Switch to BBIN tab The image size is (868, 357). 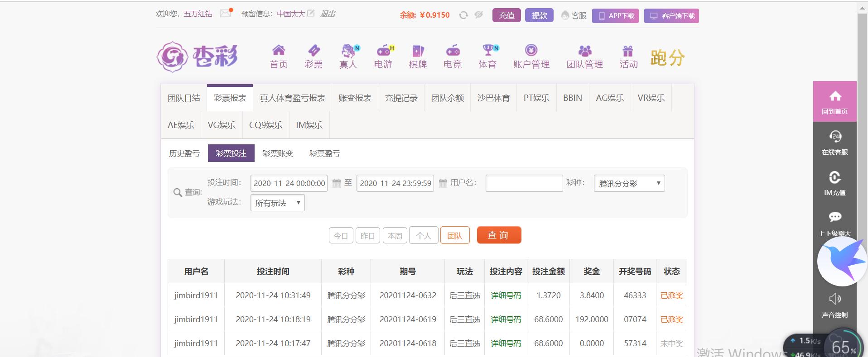(573, 98)
